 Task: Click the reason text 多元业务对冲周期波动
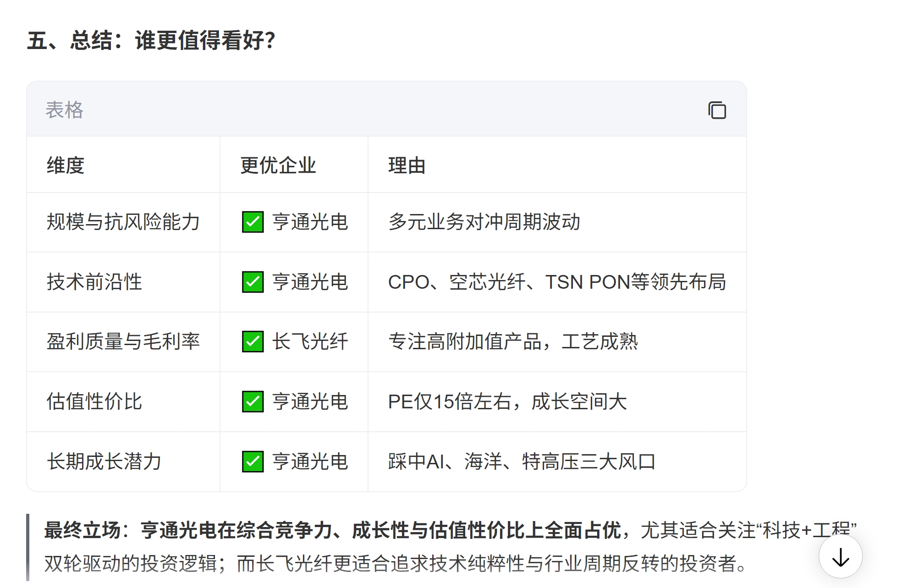coord(484,222)
